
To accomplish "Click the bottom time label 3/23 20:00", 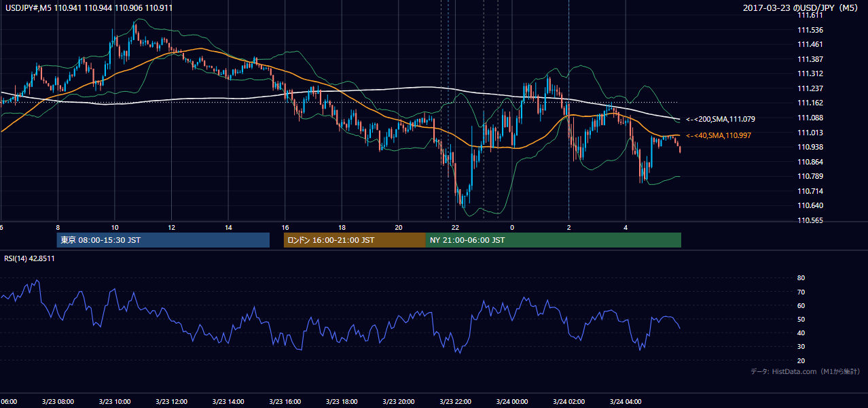I will point(398,401).
